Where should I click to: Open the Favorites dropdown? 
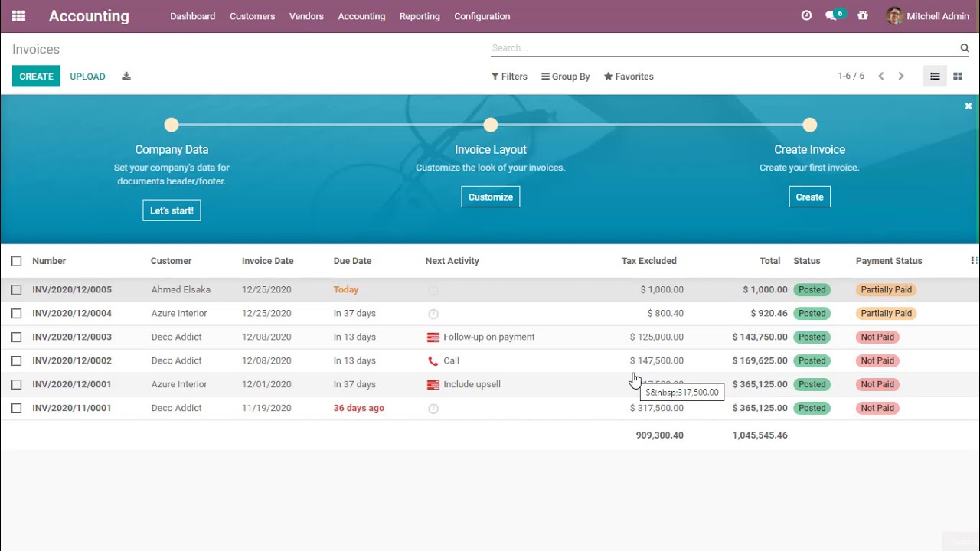point(629,76)
